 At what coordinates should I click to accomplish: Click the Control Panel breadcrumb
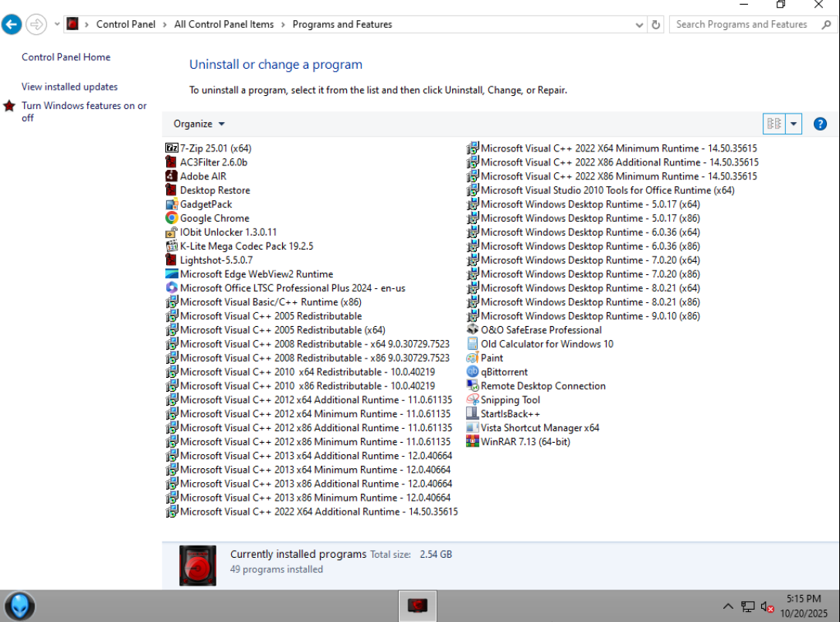[126, 24]
